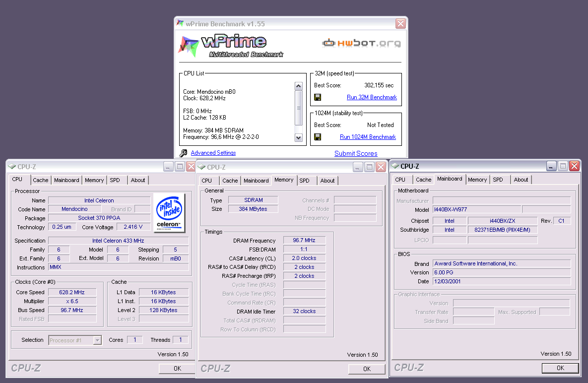
Task: Close the wPrime Benchmark window
Action: 400,24
